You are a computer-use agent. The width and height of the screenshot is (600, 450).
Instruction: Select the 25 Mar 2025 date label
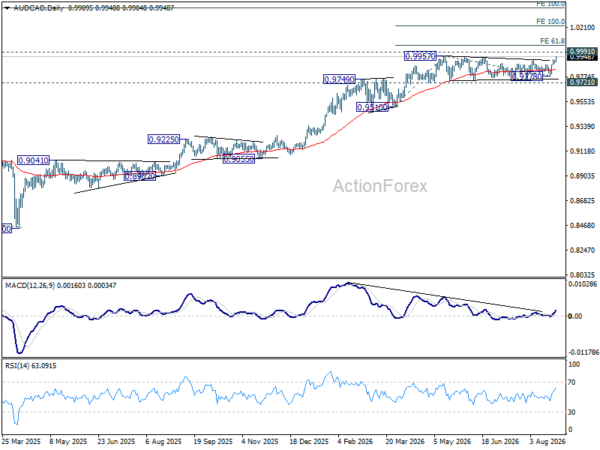(x=21, y=441)
